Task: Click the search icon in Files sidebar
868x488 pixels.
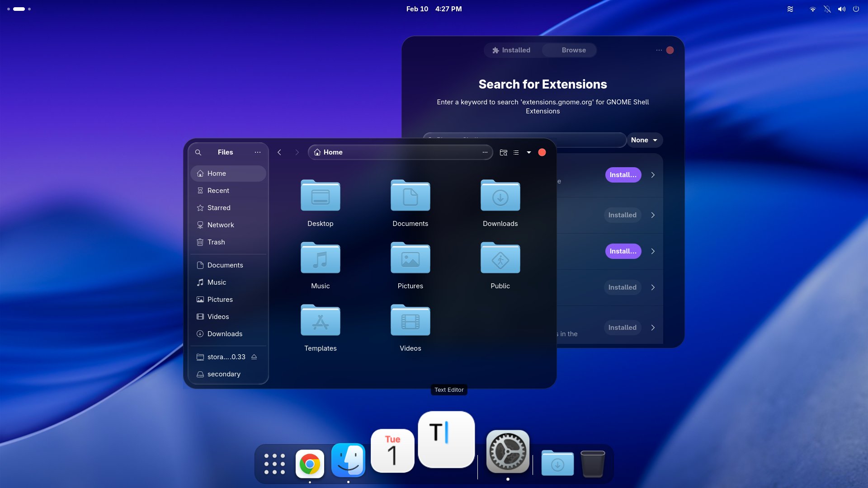Action: (x=198, y=152)
